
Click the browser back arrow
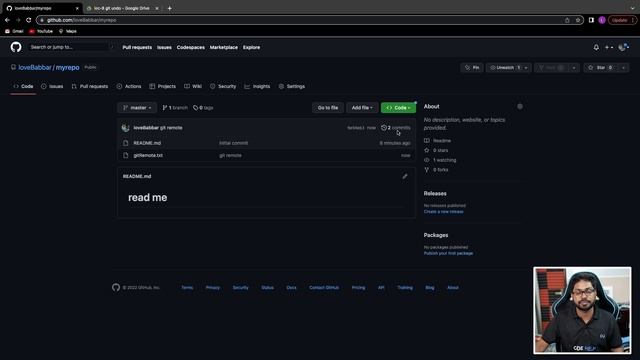7,20
